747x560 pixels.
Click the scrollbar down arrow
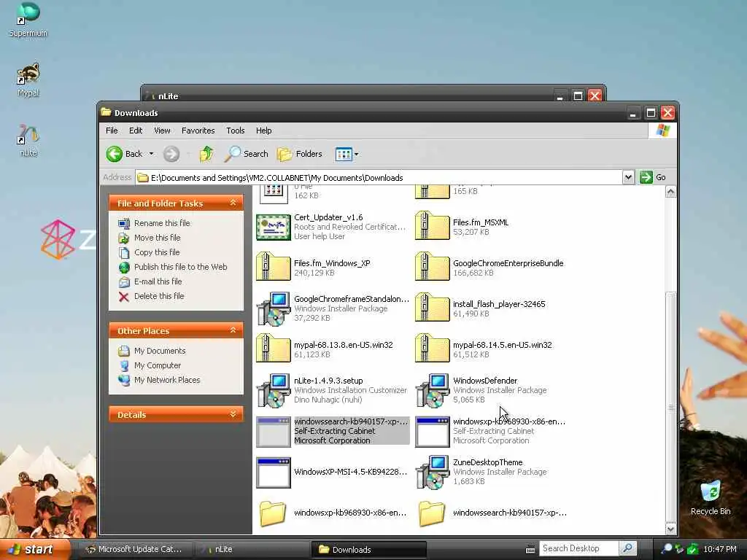tap(670, 529)
